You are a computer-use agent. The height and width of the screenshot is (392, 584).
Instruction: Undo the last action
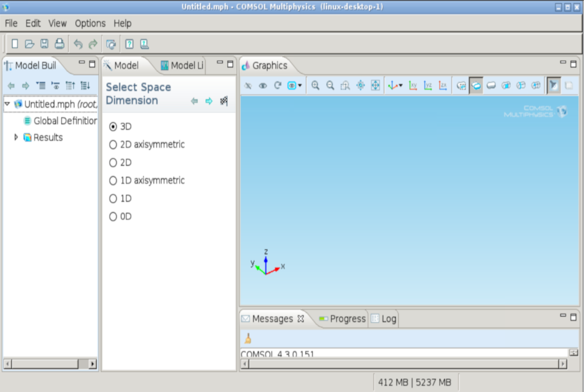pos(78,44)
